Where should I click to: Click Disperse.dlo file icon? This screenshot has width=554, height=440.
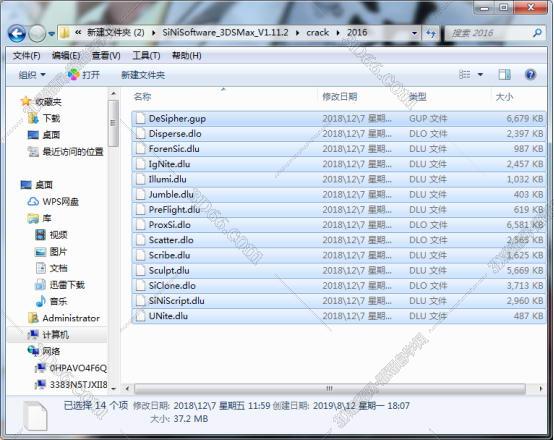[x=141, y=134]
